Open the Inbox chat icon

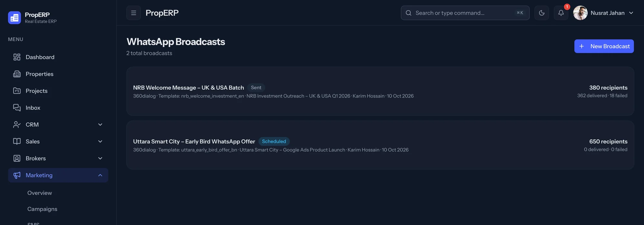tap(17, 108)
